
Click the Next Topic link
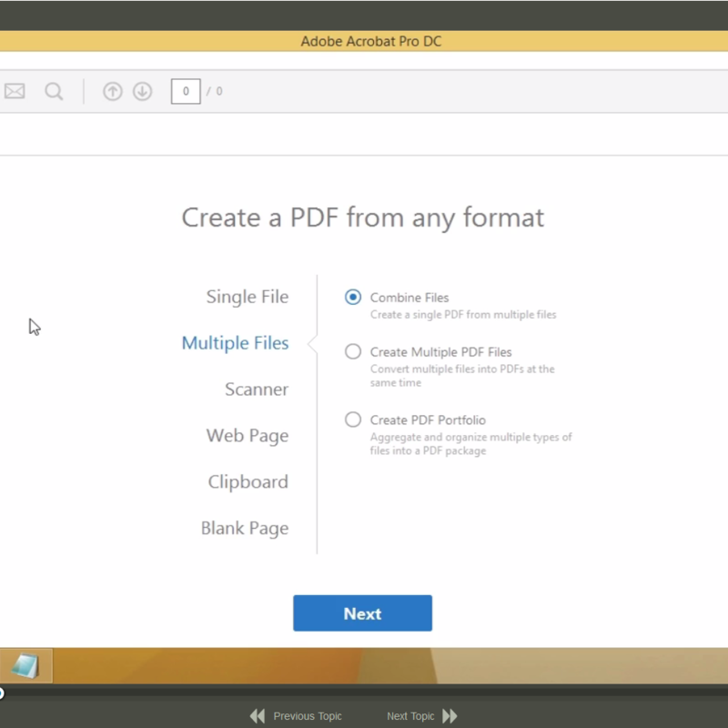tap(410, 716)
